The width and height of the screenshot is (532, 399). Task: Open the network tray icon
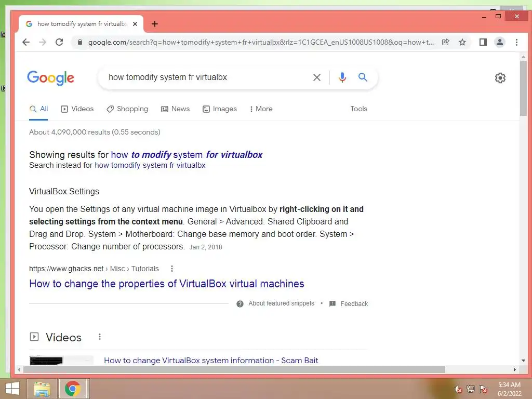pos(470,389)
